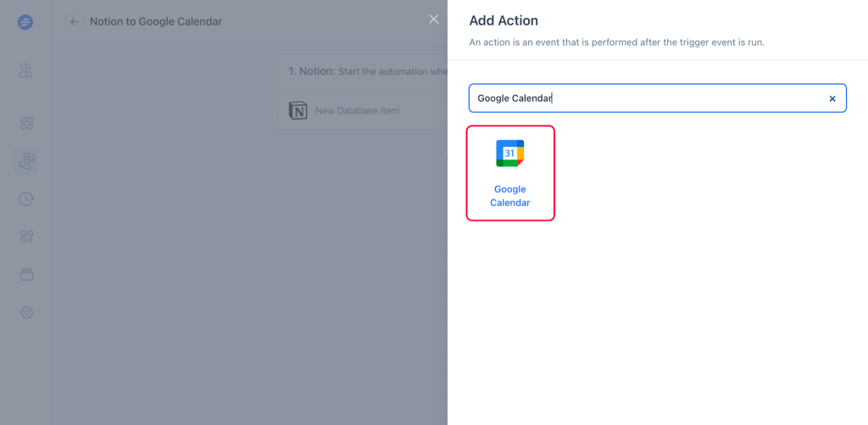The image size is (868, 425).
Task: Click the New Database Item trigger
Action: coord(357,110)
